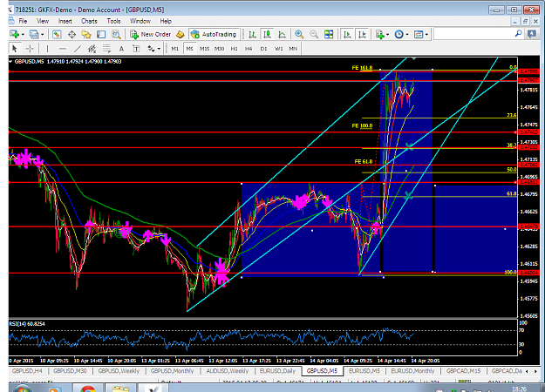Select the Cursor arrow tool
Screen dimensions: 545x392
pyautogui.click(x=15, y=49)
